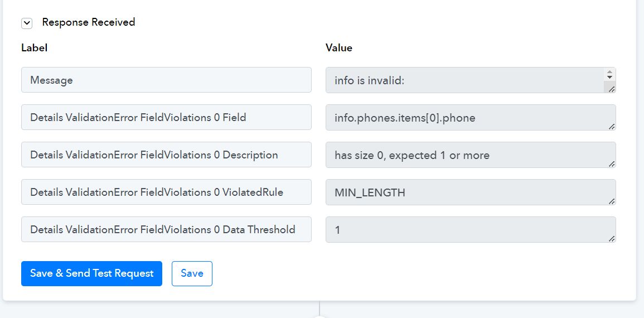Grab resize handle of Message value box

612,89
